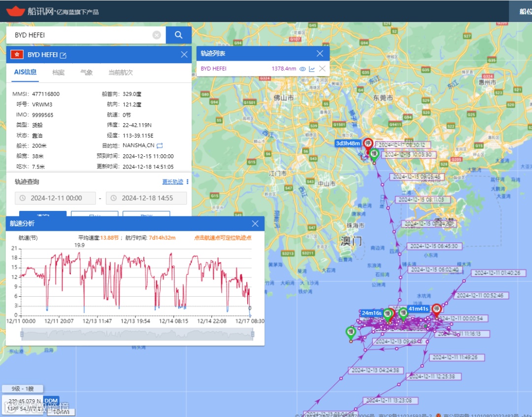The height and width of the screenshot is (417, 532).
Task: Click the 9级 - 1艘 zoom level indicator
Action: (x=23, y=388)
